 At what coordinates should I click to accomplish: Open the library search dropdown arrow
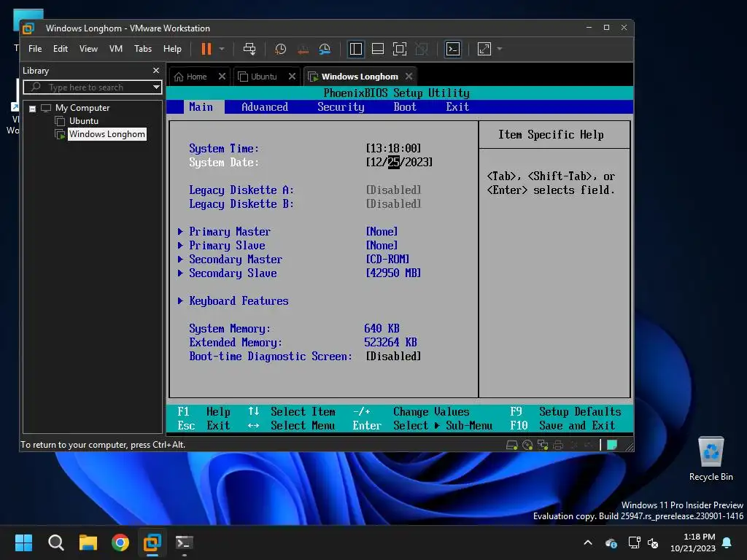(156, 87)
